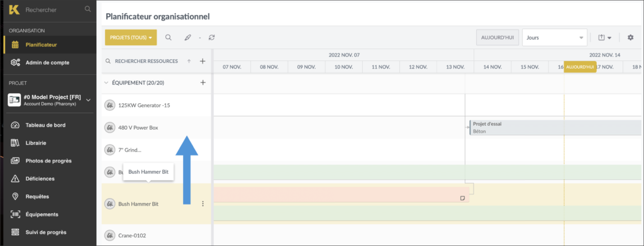Open Admin de compte link
Image resolution: width=644 pixels, height=246 pixels.
pyautogui.click(x=47, y=63)
